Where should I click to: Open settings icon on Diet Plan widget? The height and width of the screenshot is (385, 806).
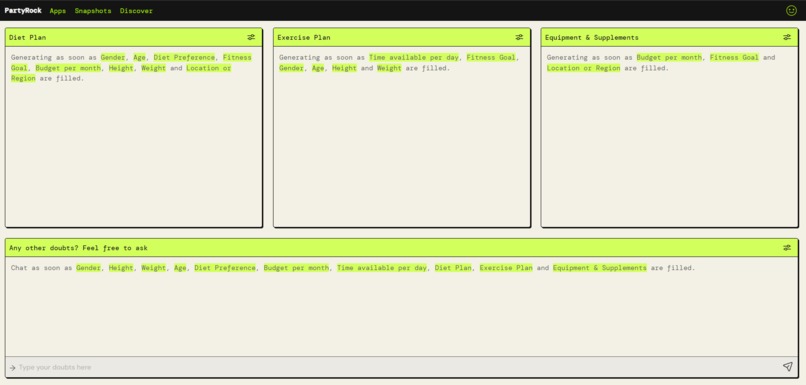coord(251,37)
